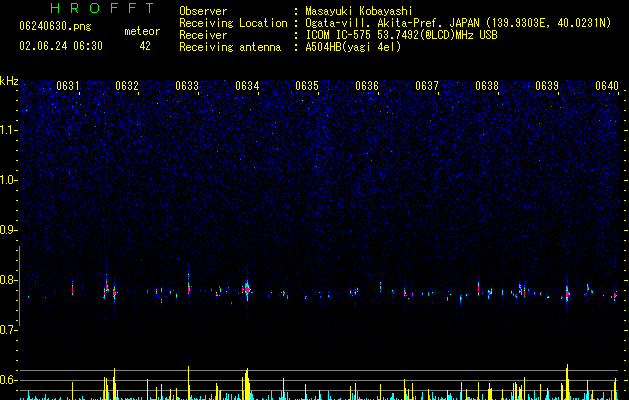Click the 0631 time marker
The image size is (629, 400).
point(67,86)
